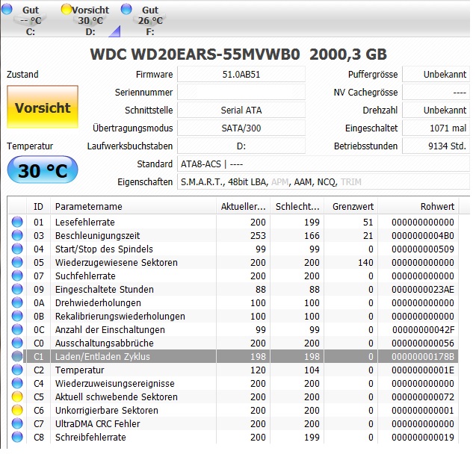The image size is (476, 454).
Task: Select the Suchfehlerrate parameter name
Action: click(x=85, y=276)
